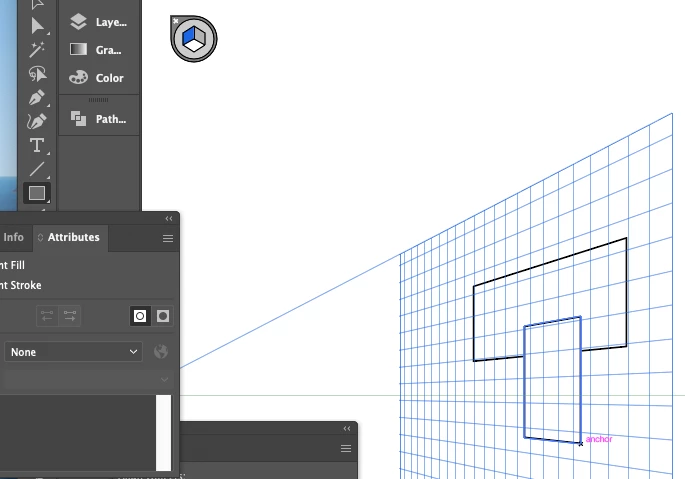
Task: Select the Rectangle tool
Action: (37, 193)
